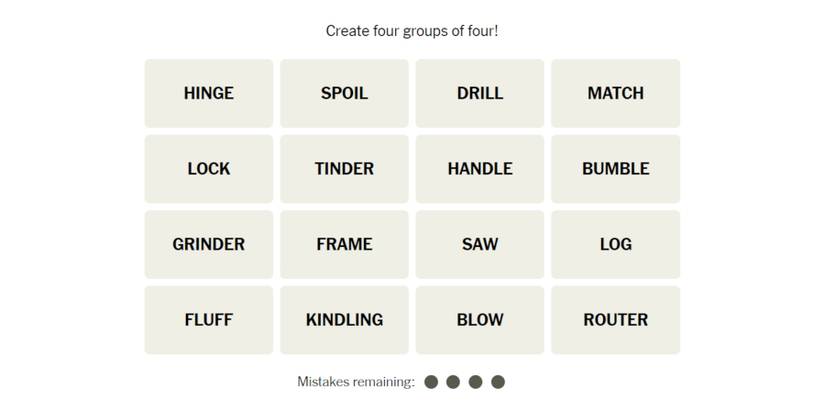825x413 pixels.
Task: Choose the FRAME tile
Action: [344, 244]
